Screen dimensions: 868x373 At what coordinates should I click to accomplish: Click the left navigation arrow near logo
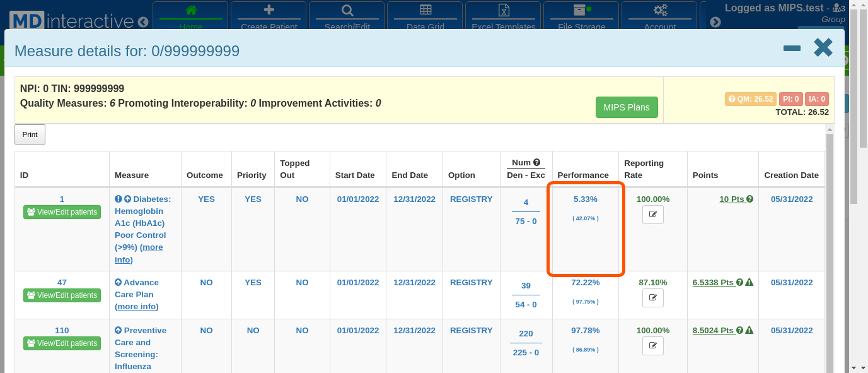(143, 22)
